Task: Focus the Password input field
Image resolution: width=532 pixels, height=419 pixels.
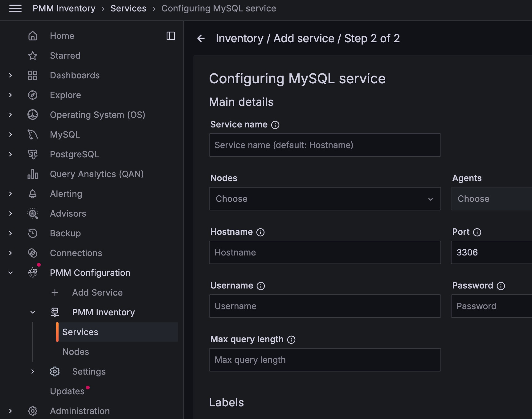Action: click(x=492, y=306)
